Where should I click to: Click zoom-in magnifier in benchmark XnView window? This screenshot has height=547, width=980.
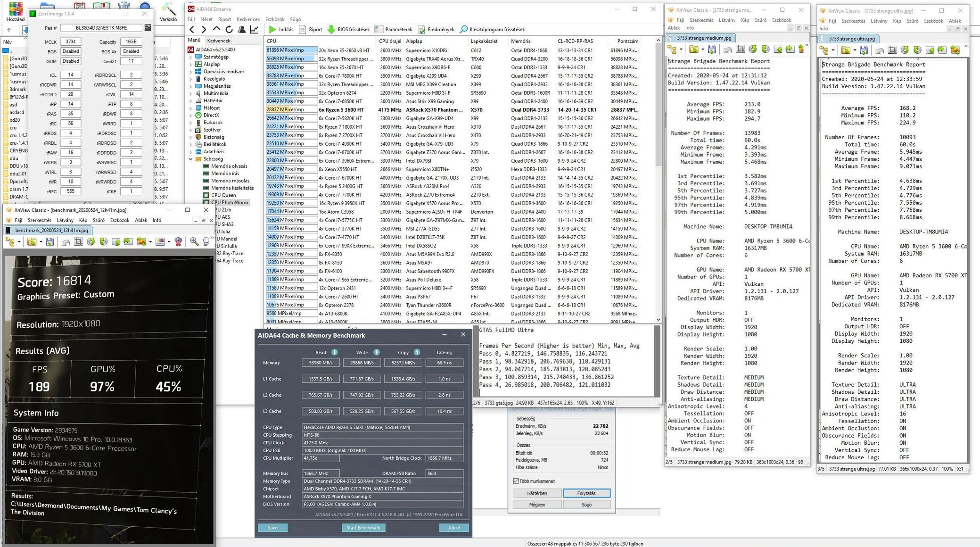pyautogui.click(x=194, y=242)
